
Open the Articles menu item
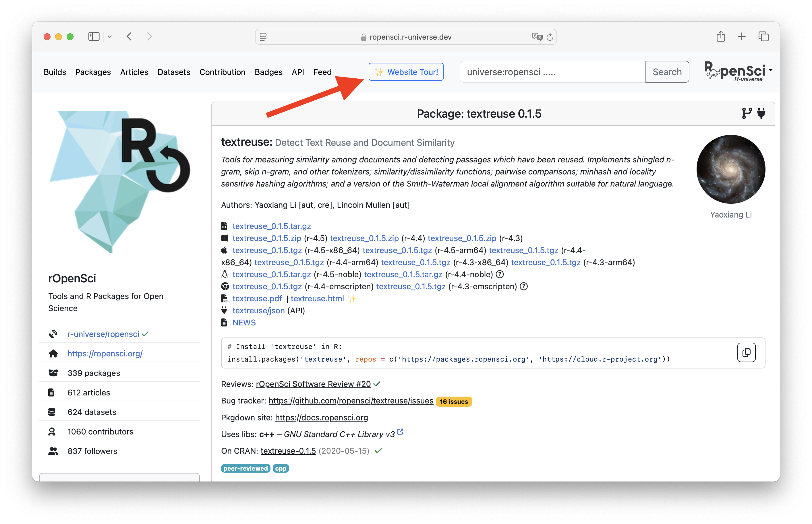(x=134, y=72)
